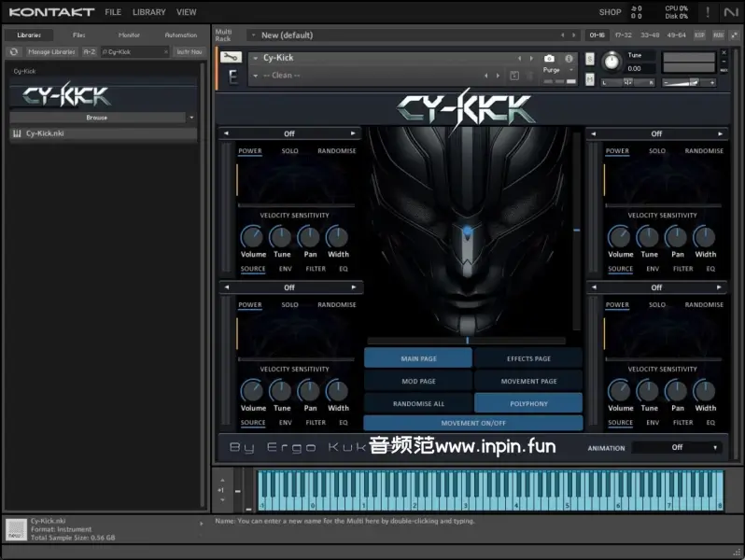Mute the instrument with M button
The width and height of the screenshot is (745, 560).
click(589, 81)
